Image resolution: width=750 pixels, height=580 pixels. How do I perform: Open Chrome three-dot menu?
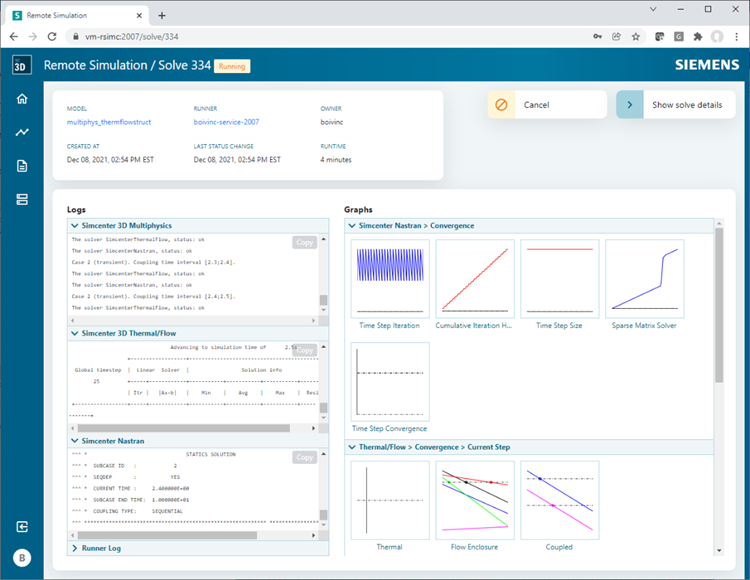pyautogui.click(x=736, y=36)
